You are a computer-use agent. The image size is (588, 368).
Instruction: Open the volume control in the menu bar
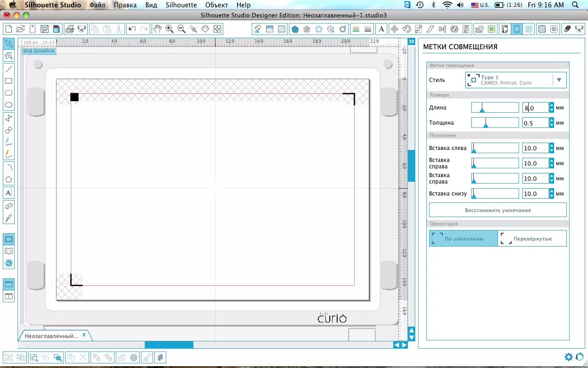point(460,5)
